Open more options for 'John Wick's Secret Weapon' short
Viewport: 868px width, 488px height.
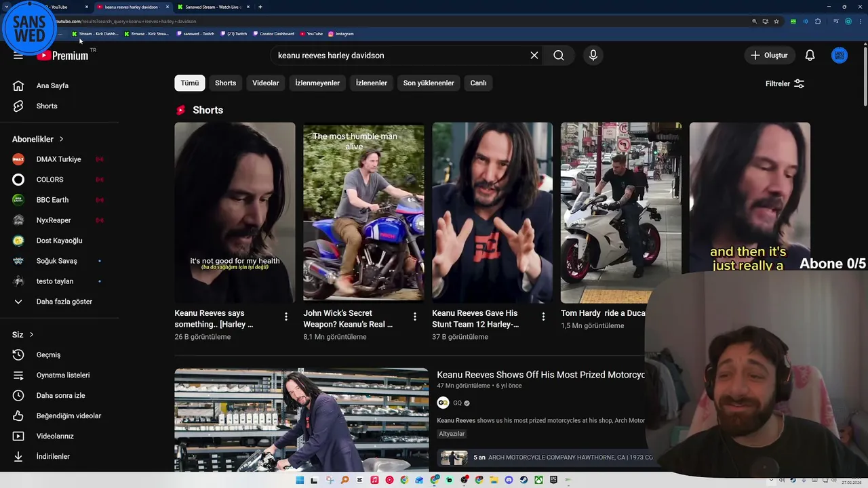pyautogui.click(x=415, y=317)
